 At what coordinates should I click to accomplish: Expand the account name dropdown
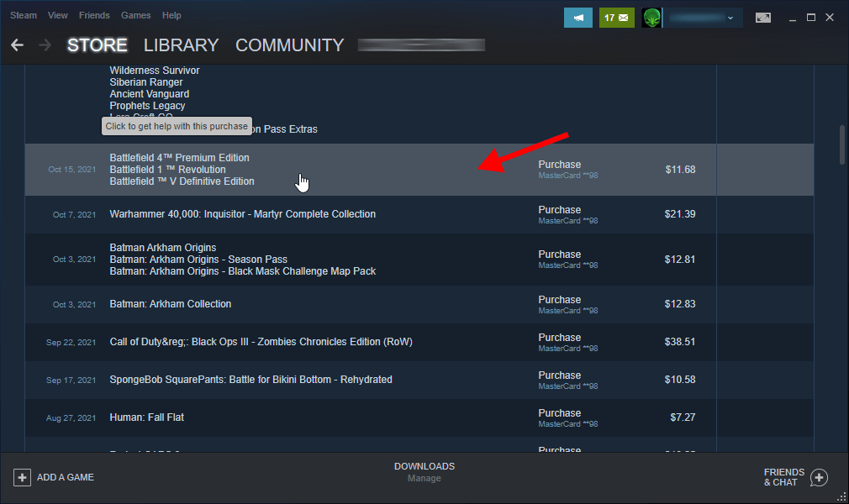pyautogui.click(x=729, y=18)
